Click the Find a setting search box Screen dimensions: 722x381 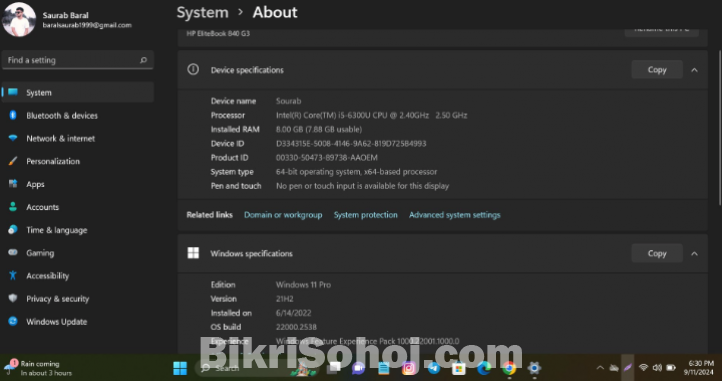point(78,60)
